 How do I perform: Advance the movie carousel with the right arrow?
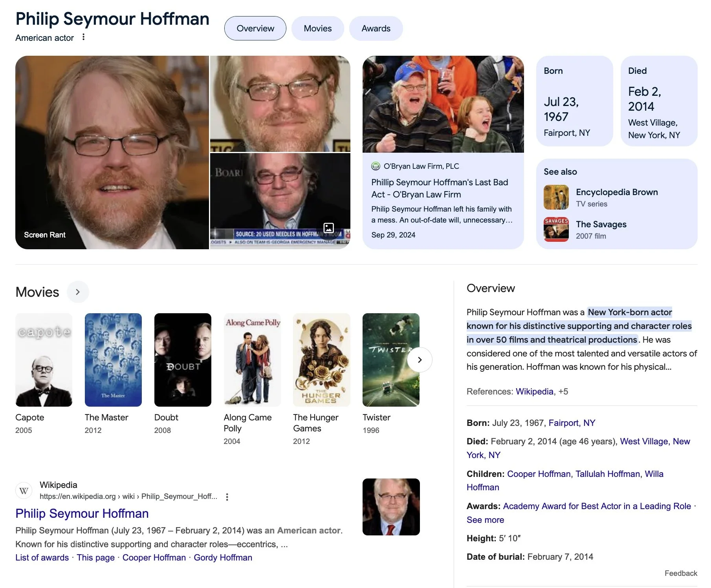coord(420,360)
